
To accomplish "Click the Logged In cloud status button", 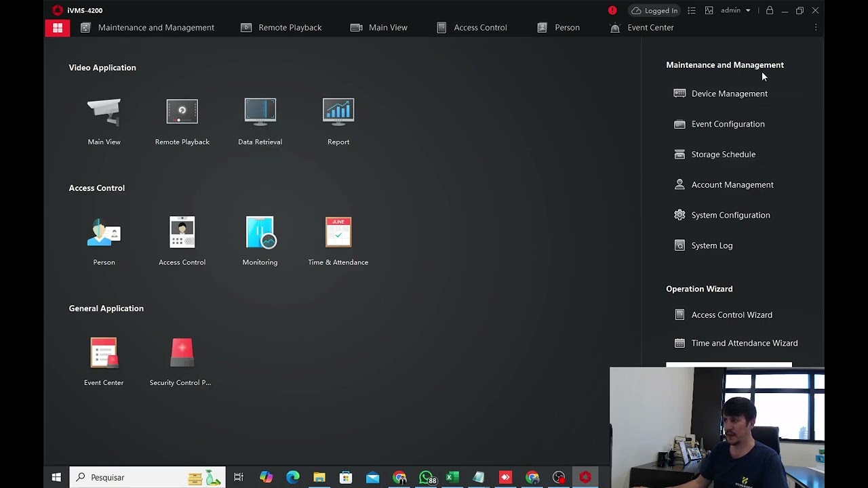I will [x=654, y=10].
